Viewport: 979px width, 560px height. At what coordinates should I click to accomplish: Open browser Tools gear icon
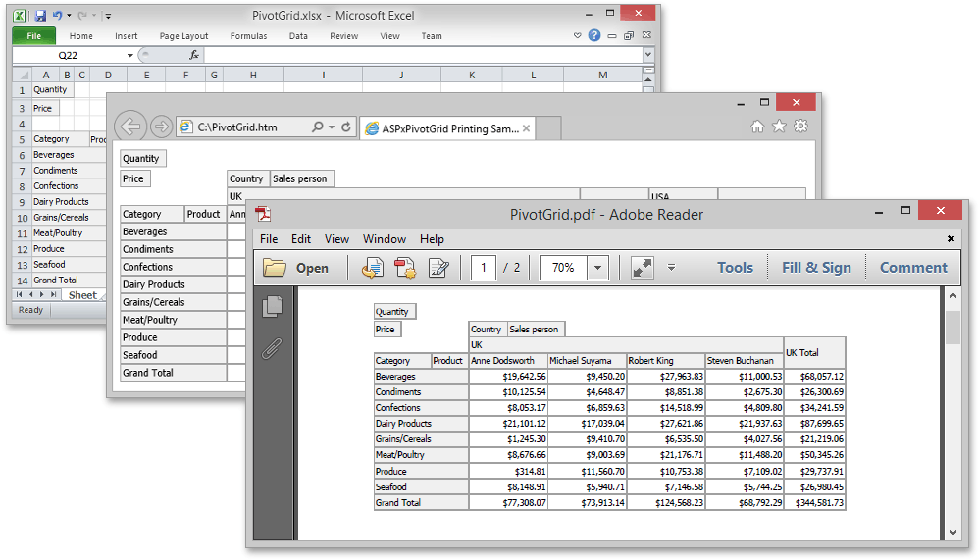click(801, 127)
